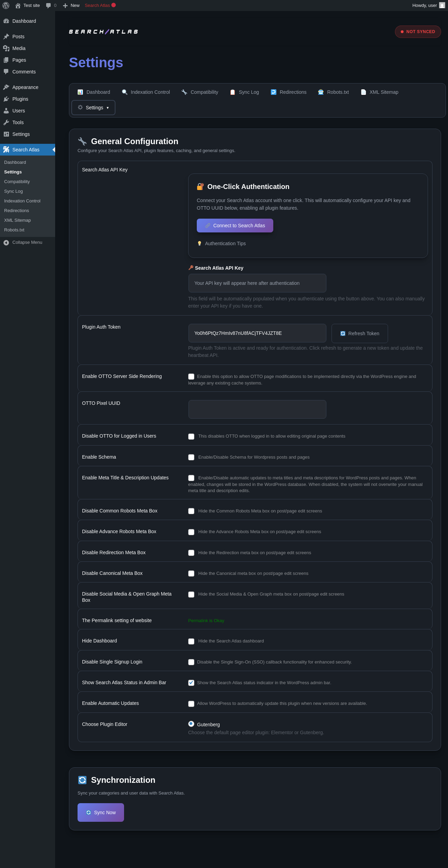Open the Settings dropdown tab
Screen dimensions: 448x868
point(93,108)
